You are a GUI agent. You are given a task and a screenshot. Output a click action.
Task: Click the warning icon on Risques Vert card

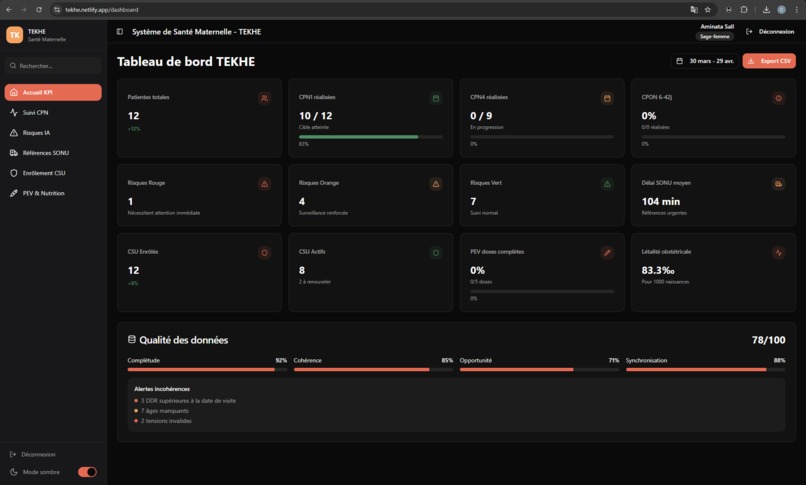(607, 184)
